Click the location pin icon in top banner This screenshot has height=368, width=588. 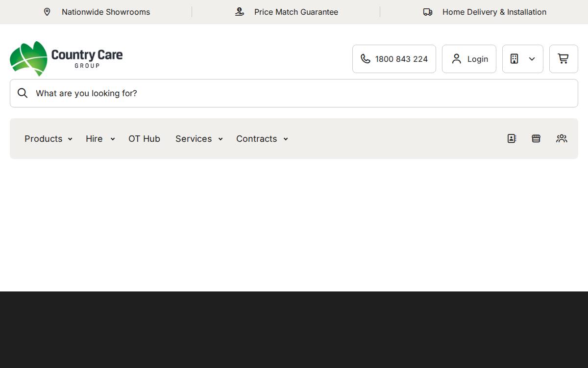click(47, 12)
